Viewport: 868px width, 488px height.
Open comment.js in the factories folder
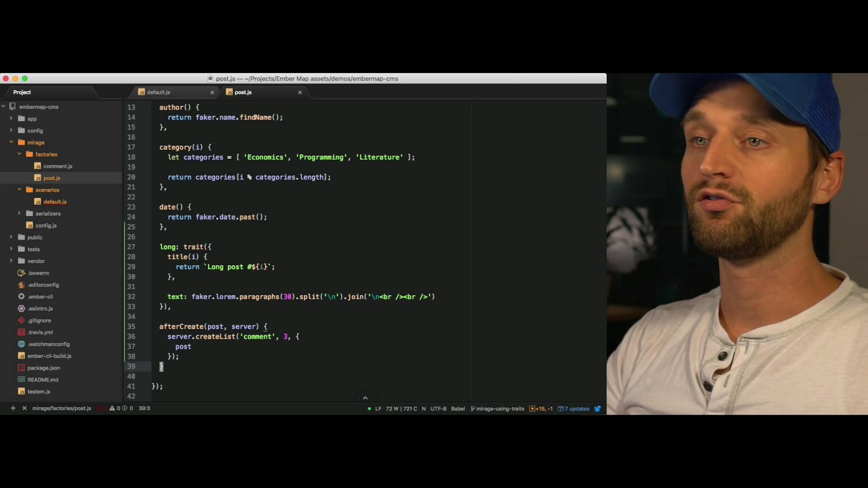(x=58, y=166)
